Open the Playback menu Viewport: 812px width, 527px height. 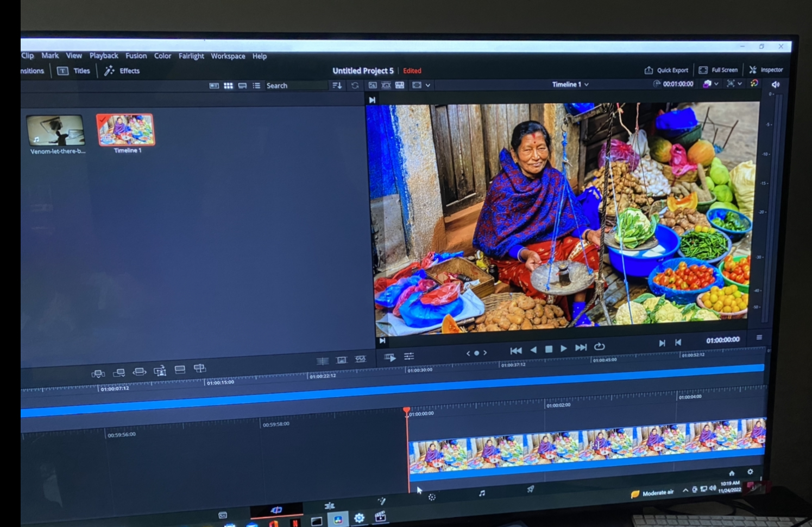click(104, 55)
